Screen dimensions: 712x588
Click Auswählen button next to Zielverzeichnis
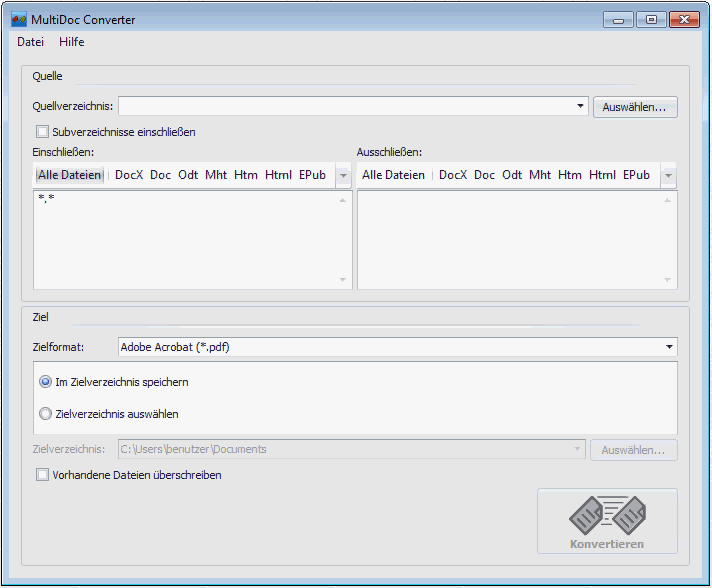tap(634, 450)
